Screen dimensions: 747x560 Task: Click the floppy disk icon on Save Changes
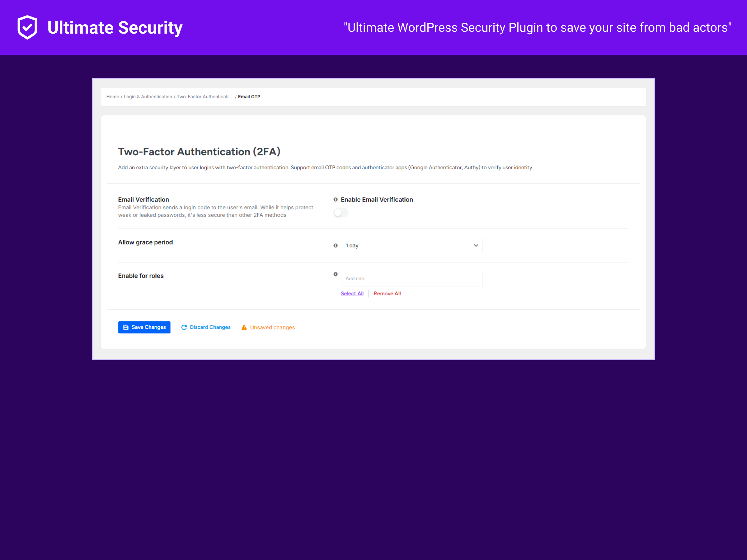tap(126, 327)
